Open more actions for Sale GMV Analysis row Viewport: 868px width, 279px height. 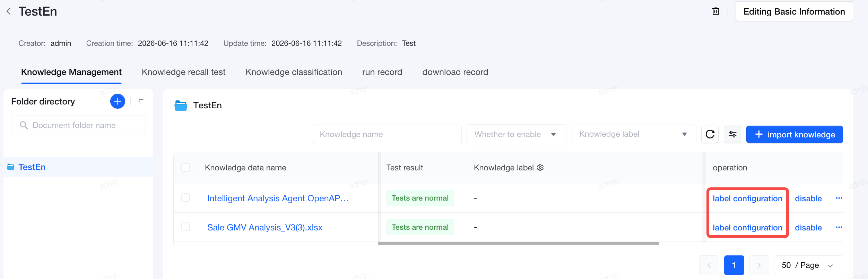point(839,227)
